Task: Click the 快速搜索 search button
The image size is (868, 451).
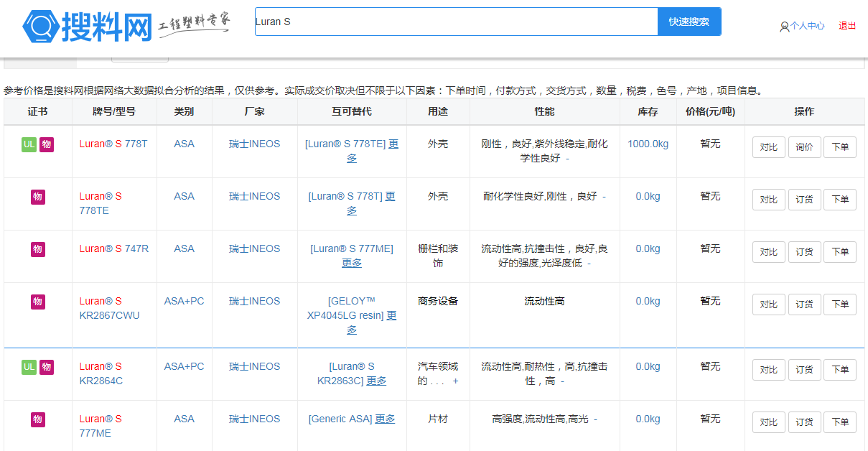Action: click(x=689, y=22)
